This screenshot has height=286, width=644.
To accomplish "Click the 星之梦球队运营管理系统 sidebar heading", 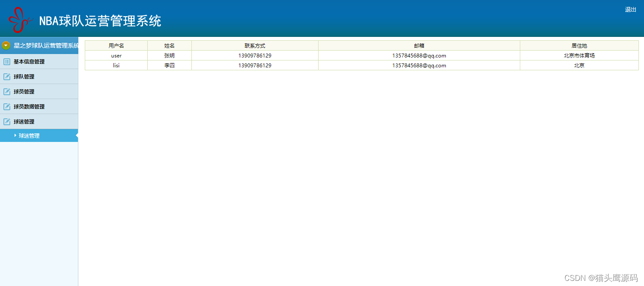I will point(46,45).
